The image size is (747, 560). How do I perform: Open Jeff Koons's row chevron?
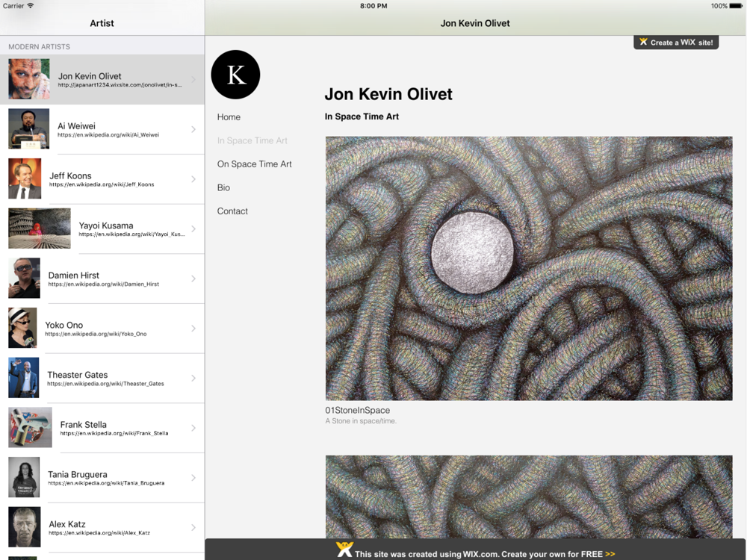(193, 179)
